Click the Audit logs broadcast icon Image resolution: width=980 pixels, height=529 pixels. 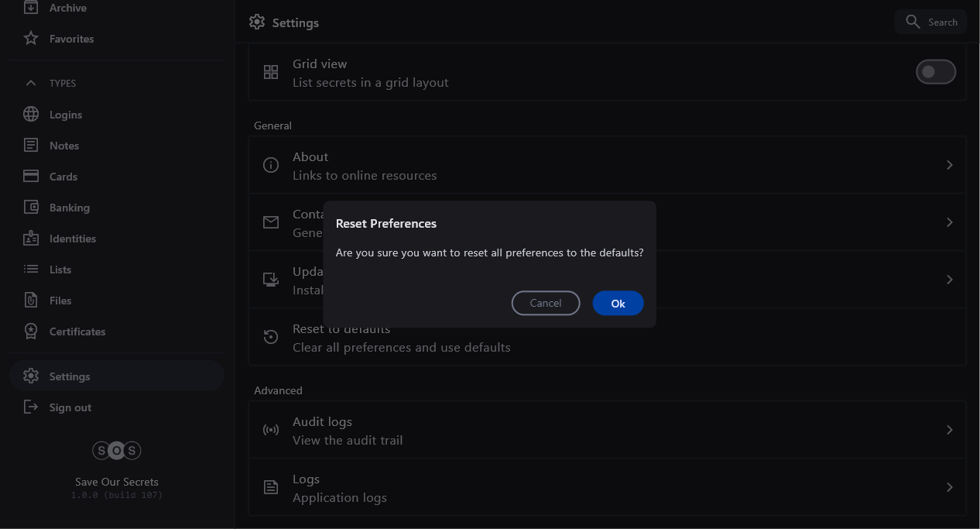(x=271, y=430)
